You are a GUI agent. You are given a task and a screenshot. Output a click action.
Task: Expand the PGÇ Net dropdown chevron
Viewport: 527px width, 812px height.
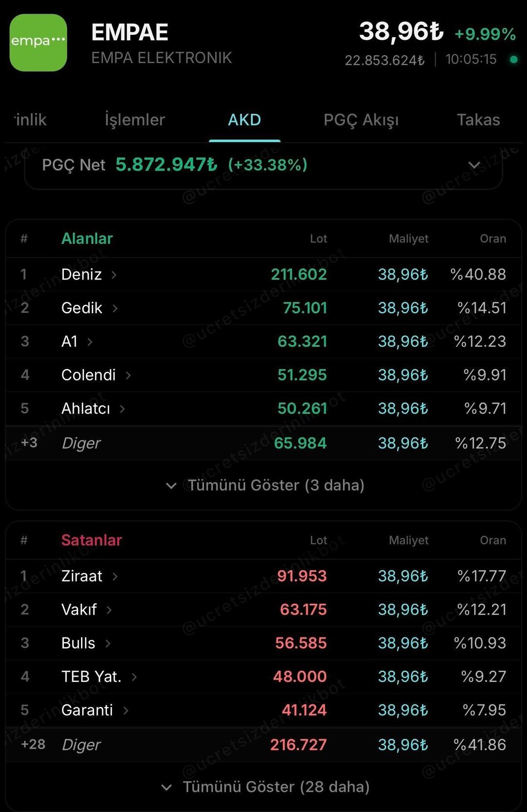point(474,165)
